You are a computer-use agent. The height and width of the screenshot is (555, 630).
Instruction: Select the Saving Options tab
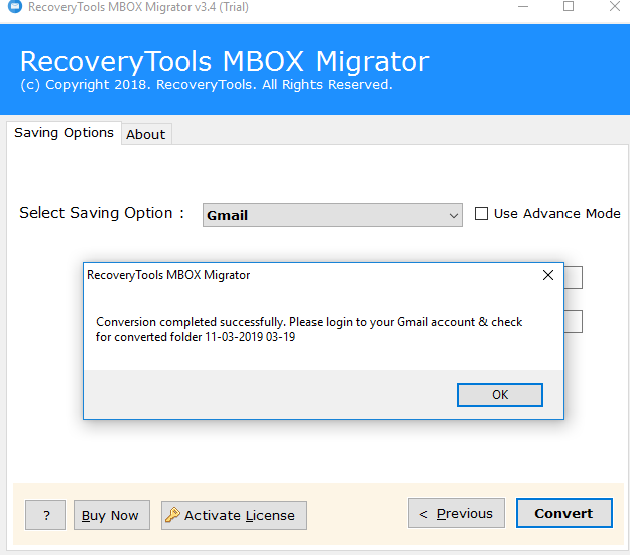[x=64, y=133]
